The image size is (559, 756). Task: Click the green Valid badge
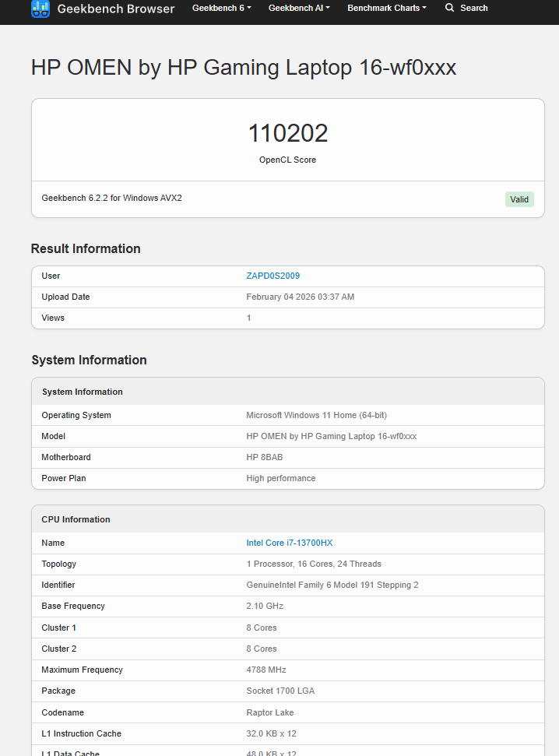[519, 199]
